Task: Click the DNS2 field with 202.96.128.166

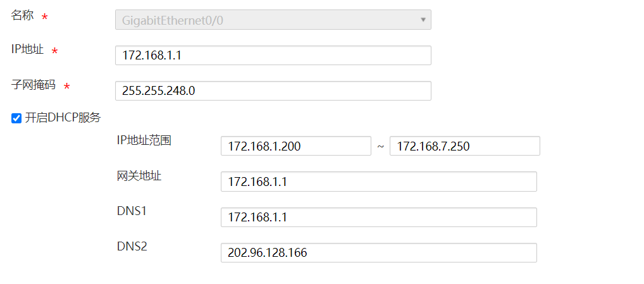Action: point(378,252)
